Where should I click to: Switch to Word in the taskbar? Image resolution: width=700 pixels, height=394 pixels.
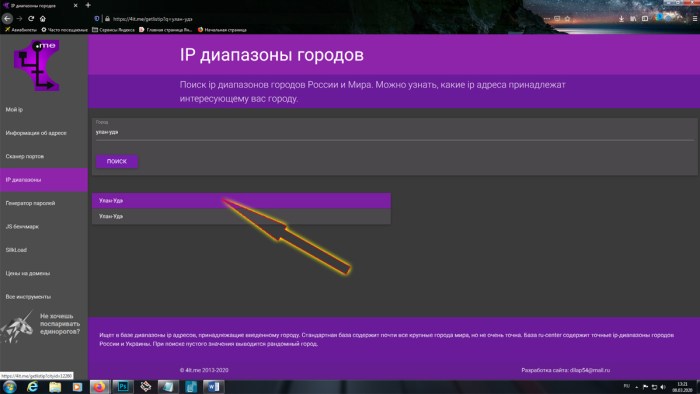[x=213, y=386]
